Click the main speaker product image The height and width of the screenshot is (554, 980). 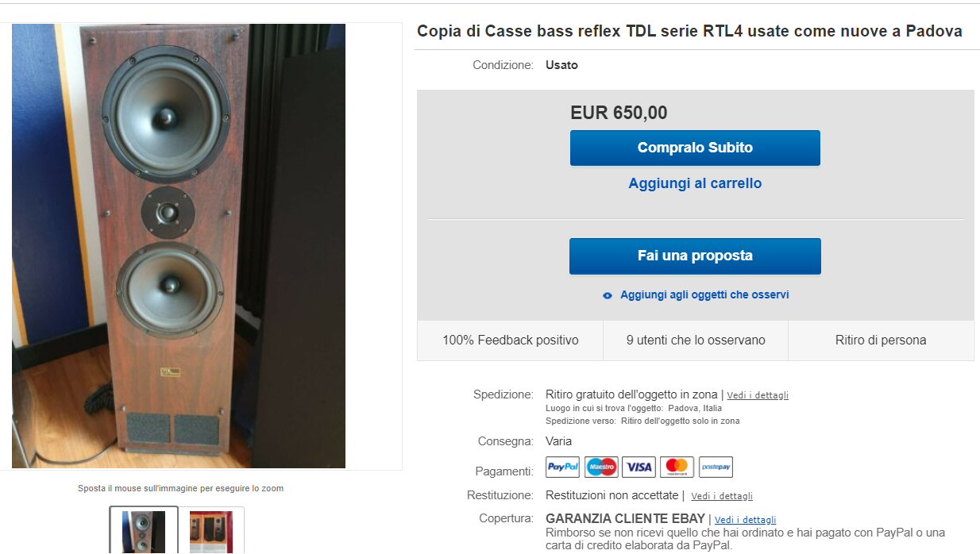179,246
